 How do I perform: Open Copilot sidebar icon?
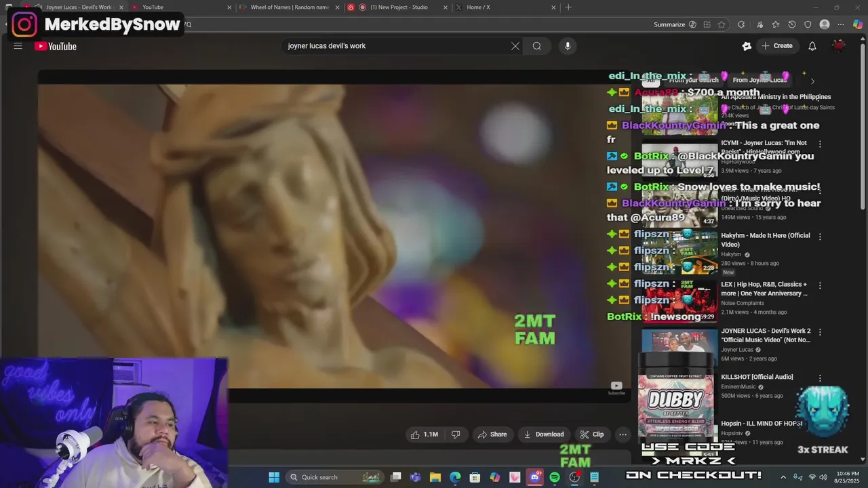[x=858, y=24]
